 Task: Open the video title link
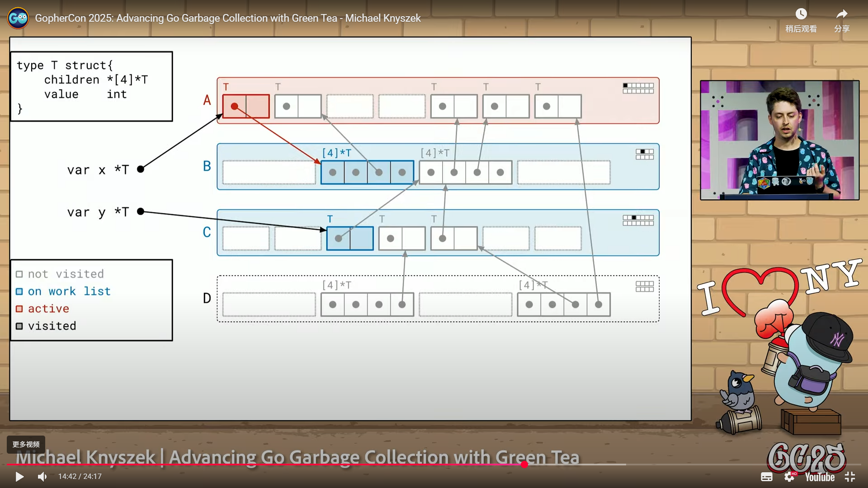click(227, 18)
